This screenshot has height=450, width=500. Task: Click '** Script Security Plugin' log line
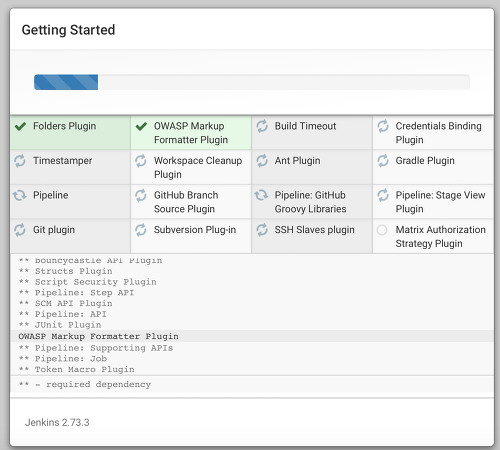pos(87,282)
